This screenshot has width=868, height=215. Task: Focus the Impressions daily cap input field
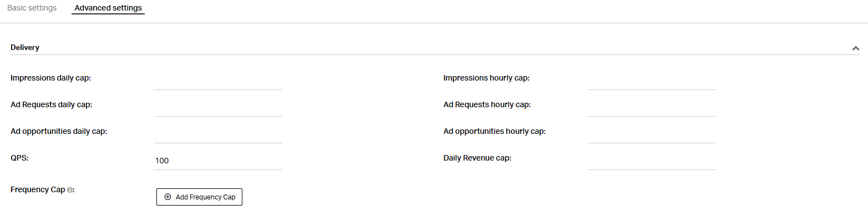[219, 81]
